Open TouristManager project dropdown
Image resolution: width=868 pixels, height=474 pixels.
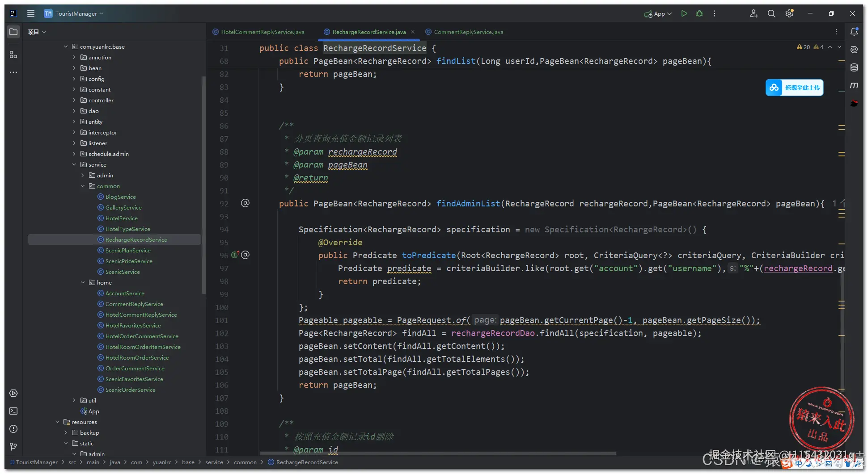(x=74, y=13)
